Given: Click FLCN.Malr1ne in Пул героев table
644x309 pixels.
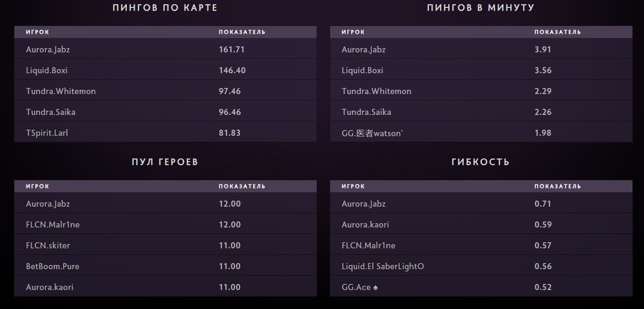Looking at the screenshot, I should pyautogui.click(x=53, y=225).
